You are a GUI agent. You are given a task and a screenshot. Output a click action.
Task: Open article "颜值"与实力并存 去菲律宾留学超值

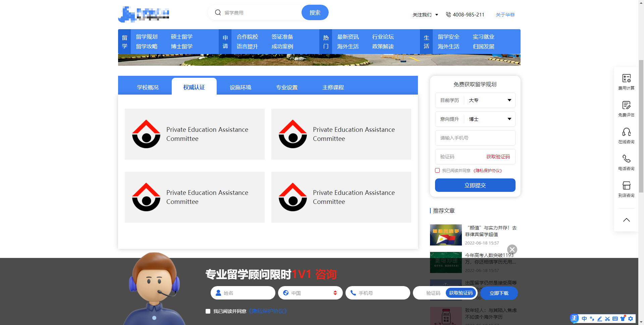point(491,231)
